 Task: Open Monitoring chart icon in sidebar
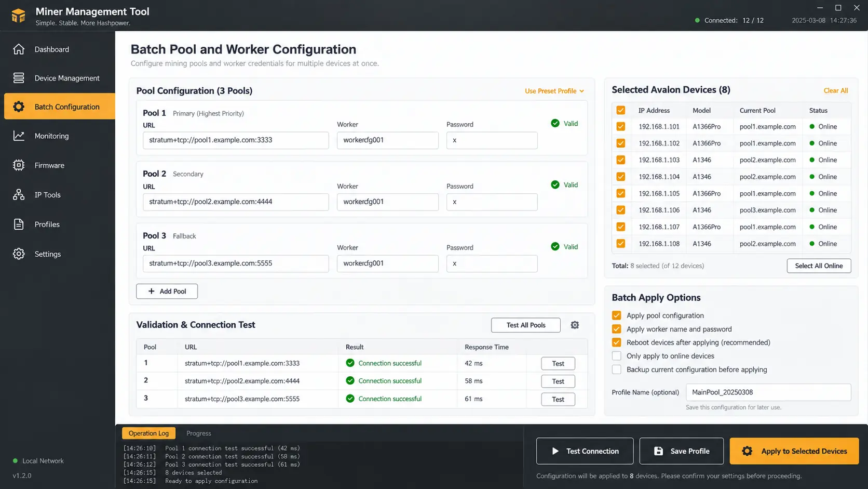(19, 136)
